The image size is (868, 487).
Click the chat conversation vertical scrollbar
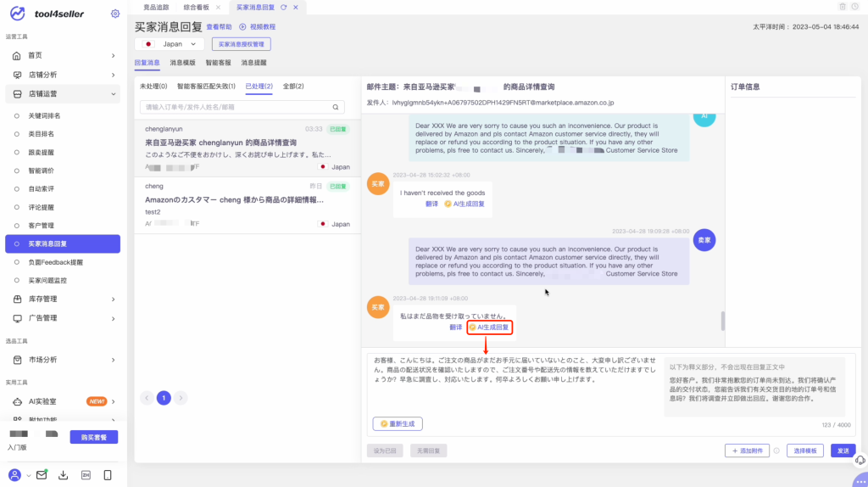(x=722, y=321)
